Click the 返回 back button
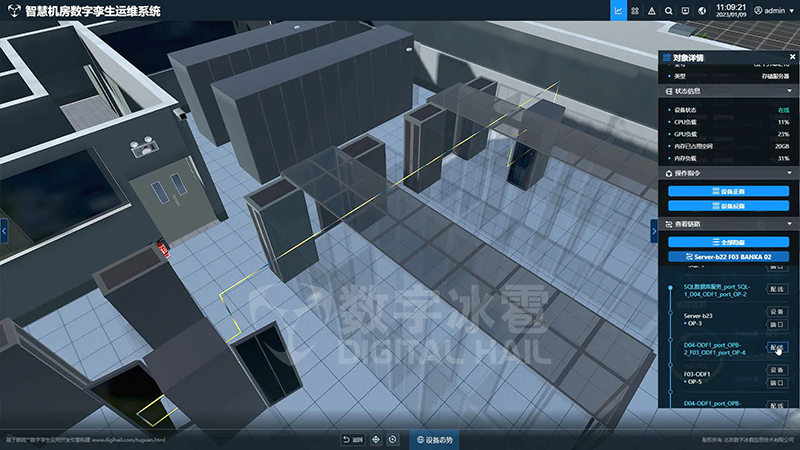Image resolution: width=800 pixels, height=450 pixels. [x=353, y=439]
